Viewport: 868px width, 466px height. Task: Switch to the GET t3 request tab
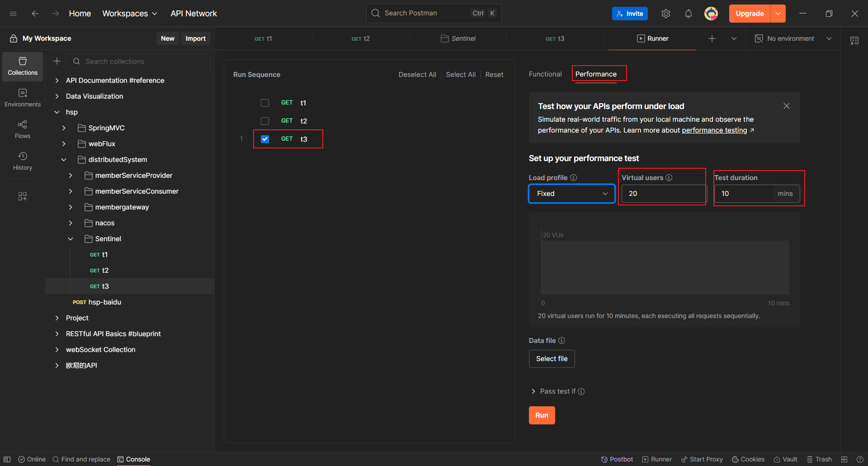tap(555, 38)
